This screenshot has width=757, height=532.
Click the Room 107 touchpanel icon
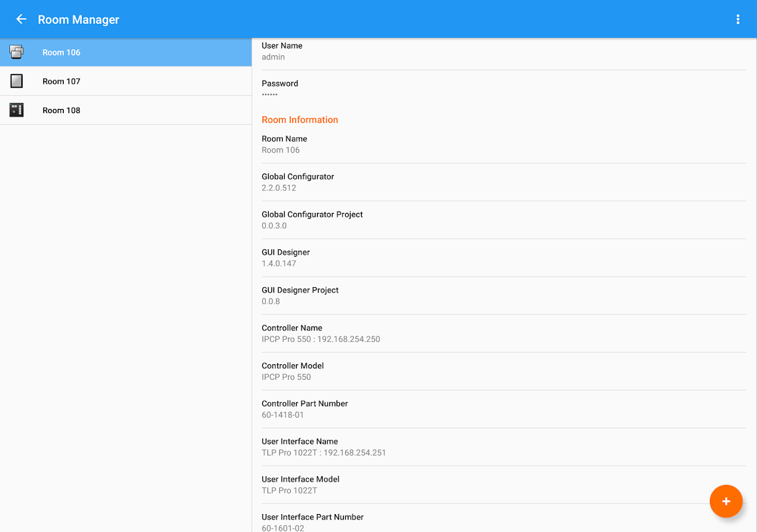[x=17, y=81]
